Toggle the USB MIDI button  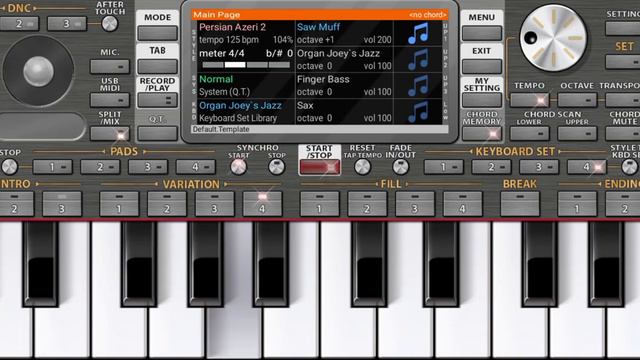(x=110, y=100)
